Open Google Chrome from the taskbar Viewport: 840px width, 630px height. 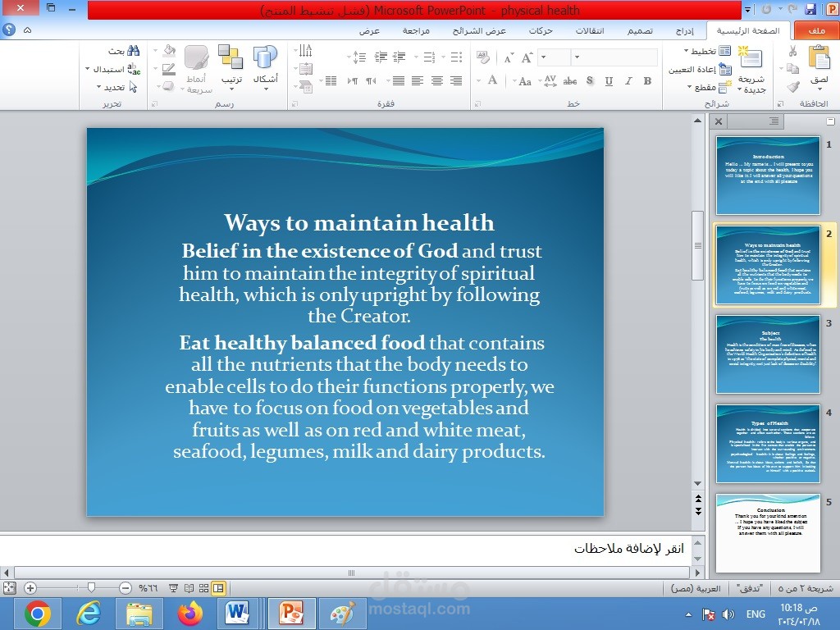click(x=37, y=614)
